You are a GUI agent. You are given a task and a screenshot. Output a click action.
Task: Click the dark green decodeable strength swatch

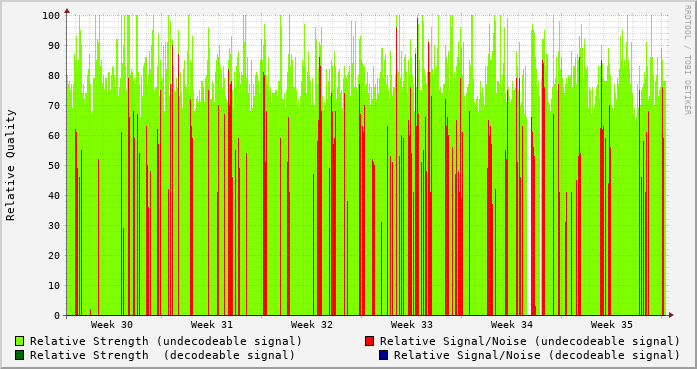(19, 355)
